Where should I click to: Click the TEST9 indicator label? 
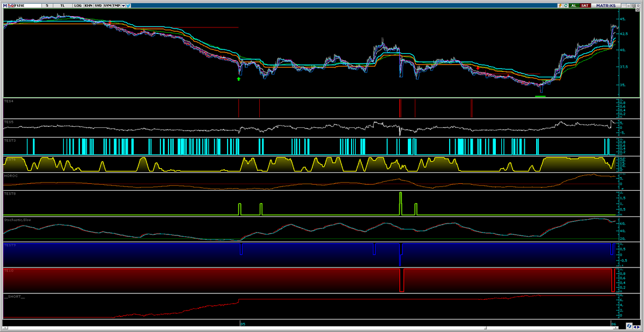point(10,244)
